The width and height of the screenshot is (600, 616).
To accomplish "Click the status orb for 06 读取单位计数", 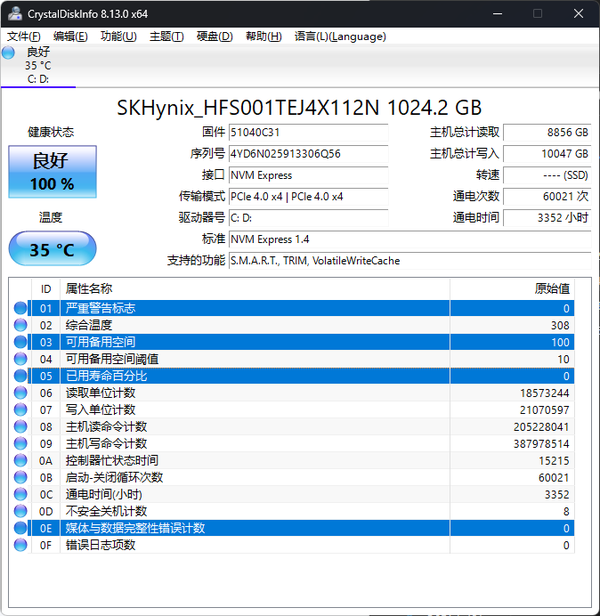I will [x=20, y=392].
